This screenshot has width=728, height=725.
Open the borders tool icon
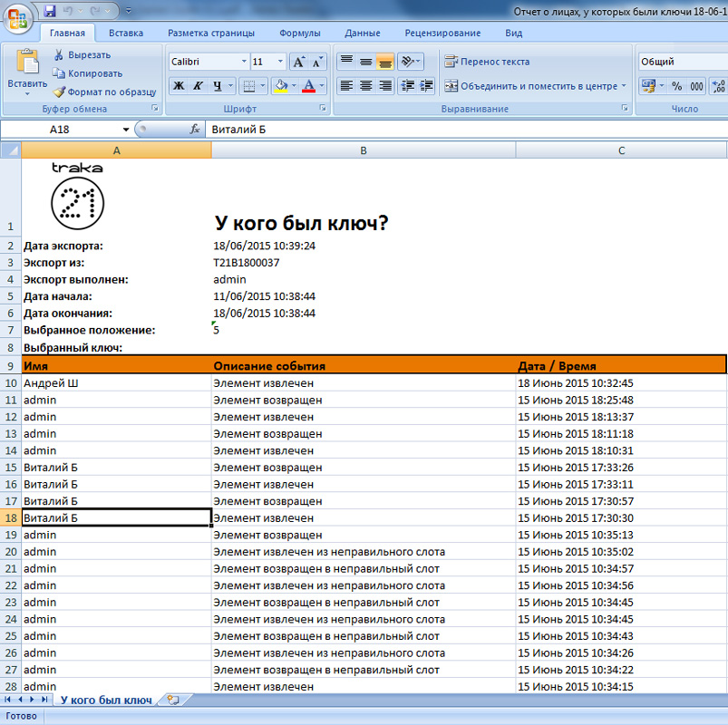click(x=249, y=86)
